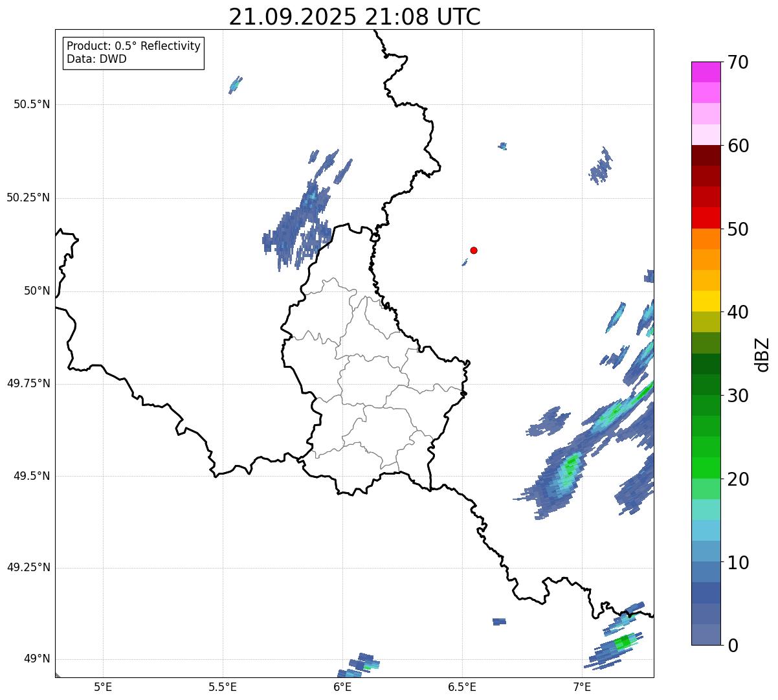Click the 49.75°N latitude label
778x700 pixels.
[28, 383]
